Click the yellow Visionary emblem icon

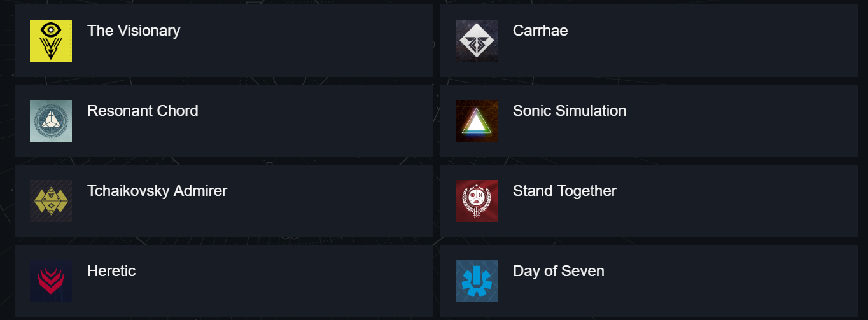[x=51, y=41]
